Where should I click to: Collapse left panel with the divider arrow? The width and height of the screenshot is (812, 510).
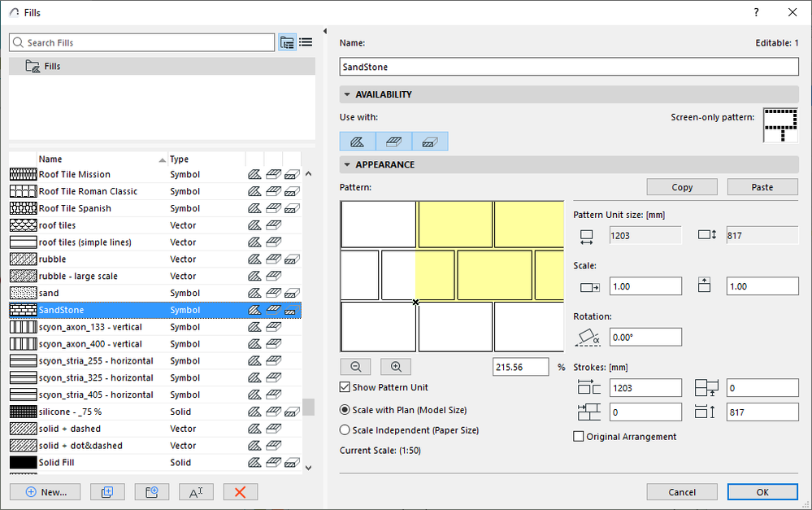[324, 32]
